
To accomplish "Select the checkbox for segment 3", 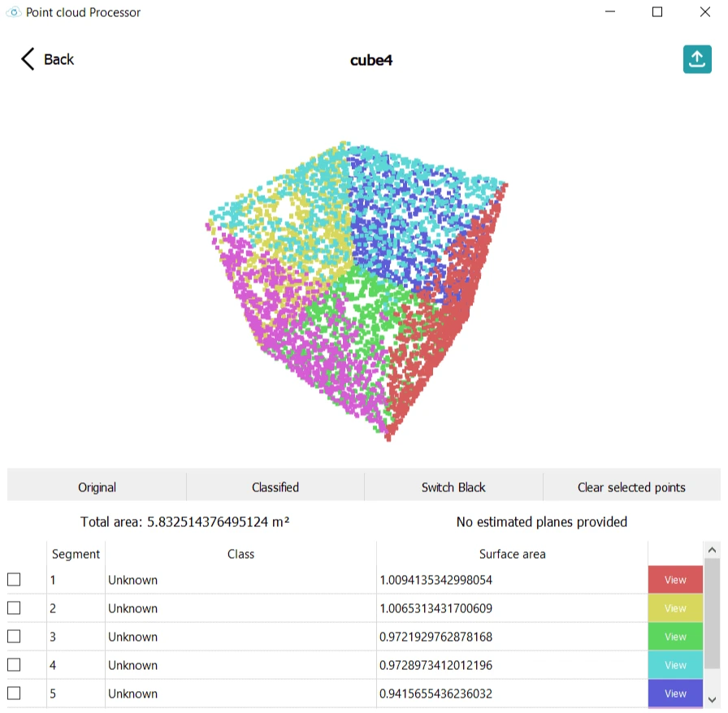I will [14, 636].
